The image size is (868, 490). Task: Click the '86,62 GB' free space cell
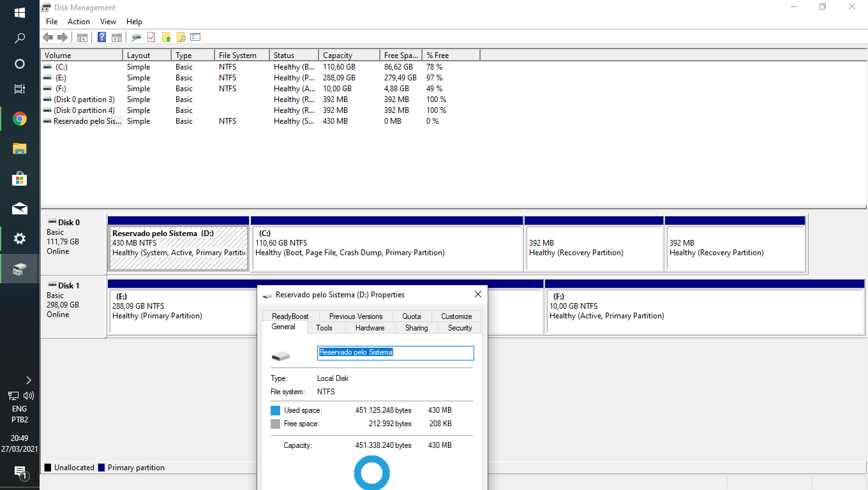click(398, 67)
